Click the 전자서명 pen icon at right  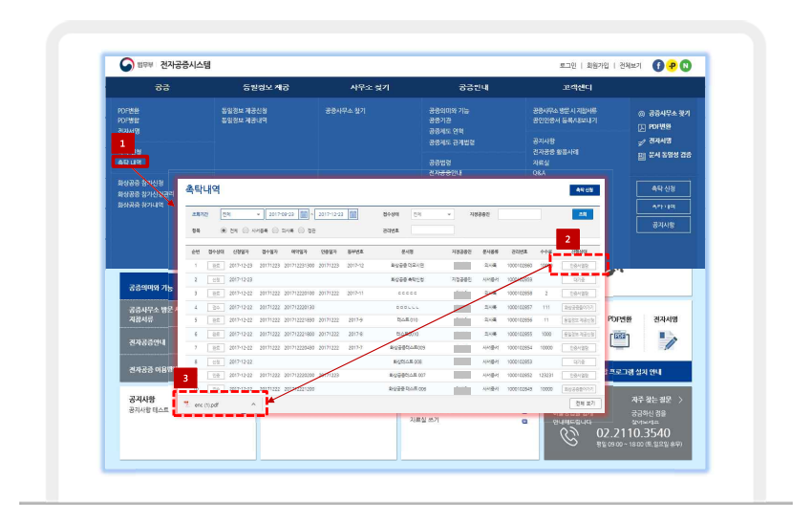[x=642, y=141]
